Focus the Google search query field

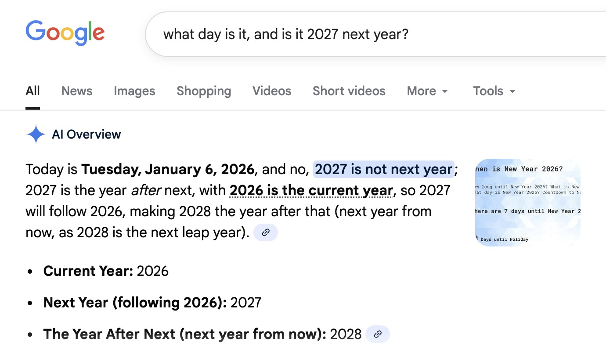[x=351, y=34]
